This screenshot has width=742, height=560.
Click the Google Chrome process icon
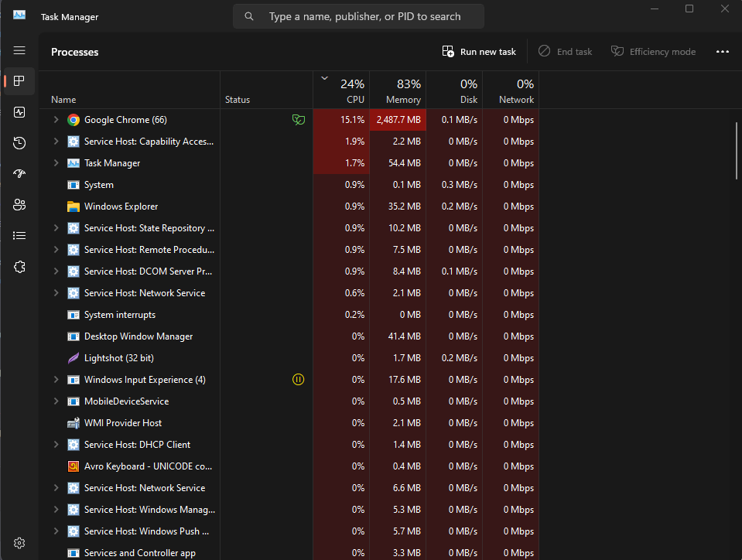tap(74, 120)
